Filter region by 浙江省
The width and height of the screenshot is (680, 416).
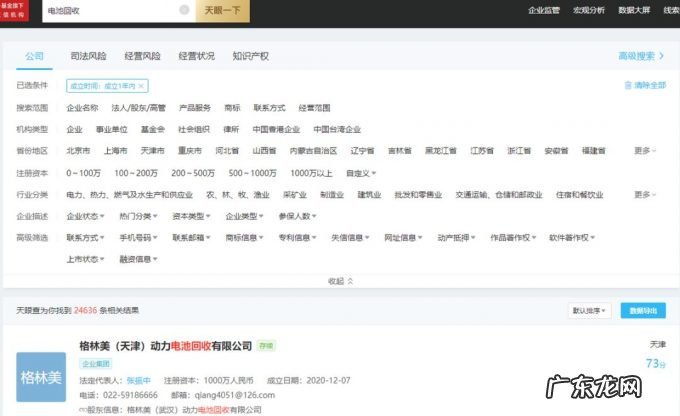pos(519,151)
